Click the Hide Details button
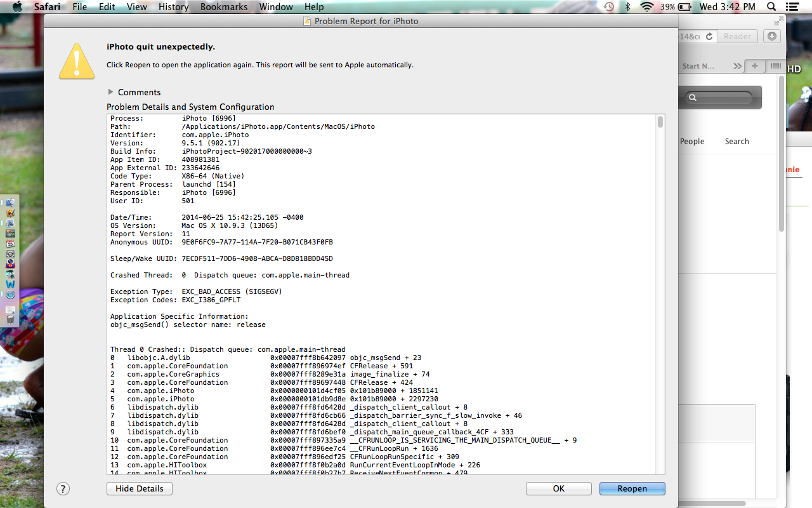Screen dimensions: 812x508 pos(140,488)
